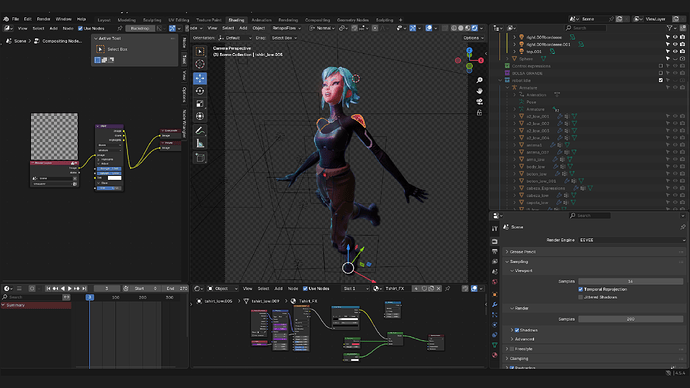The image size is (690, 388).
Task: Toggle lock camera to view icon
Action: [479, 113]
